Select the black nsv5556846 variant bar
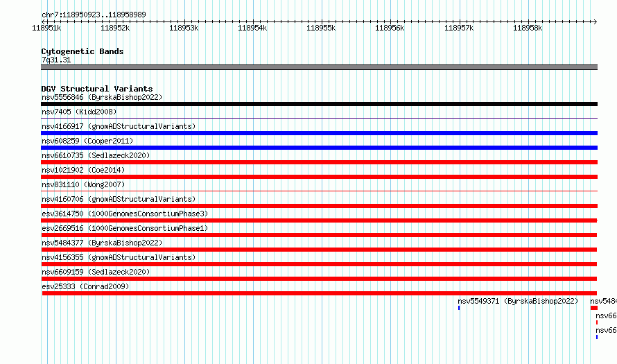 (319, 104)
